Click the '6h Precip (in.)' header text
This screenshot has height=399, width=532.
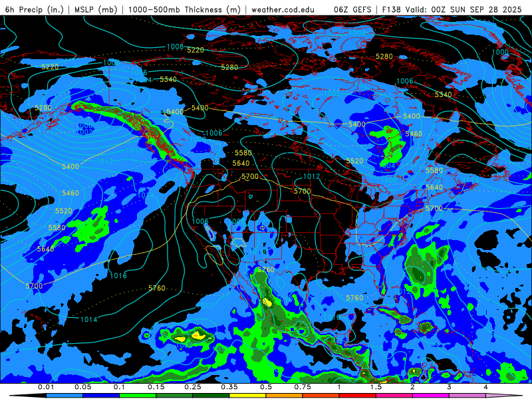pos(35,9)
